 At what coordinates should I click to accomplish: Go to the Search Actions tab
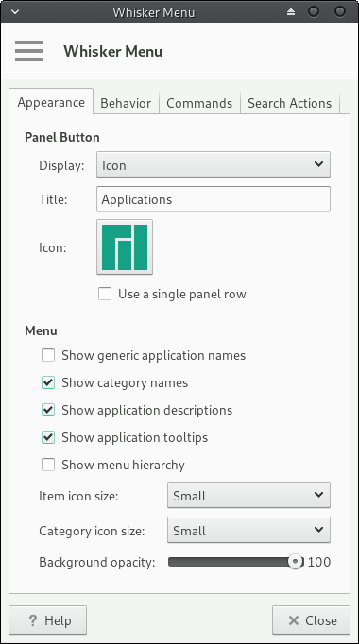pyautogui.click(x=290, y=103)
